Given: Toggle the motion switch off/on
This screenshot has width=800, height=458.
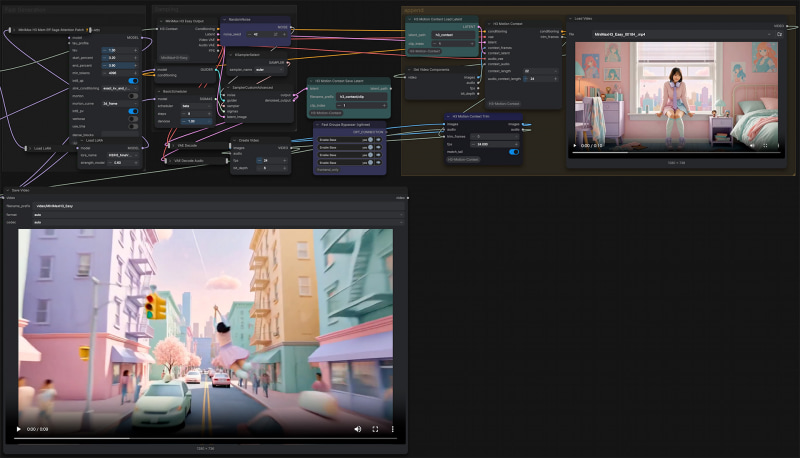Looking at the screenshot, I should click(133, 96).
